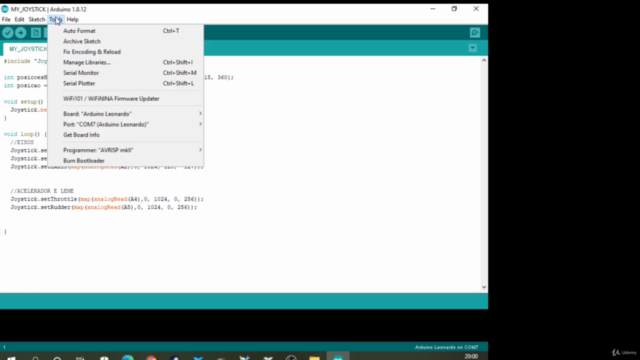The image size is (640, 360).
Task: Click the Joystick.setRudder code line
Action: pos(104,207)
